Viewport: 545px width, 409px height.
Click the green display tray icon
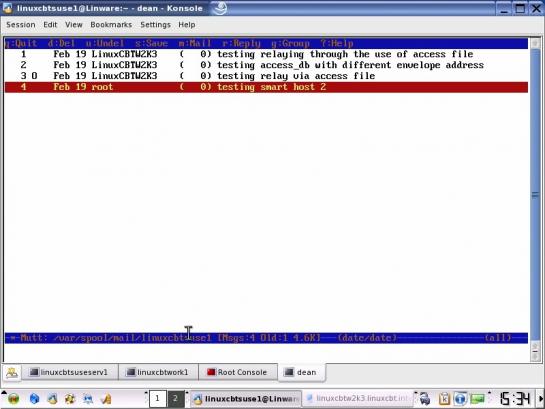click(478, 399)
